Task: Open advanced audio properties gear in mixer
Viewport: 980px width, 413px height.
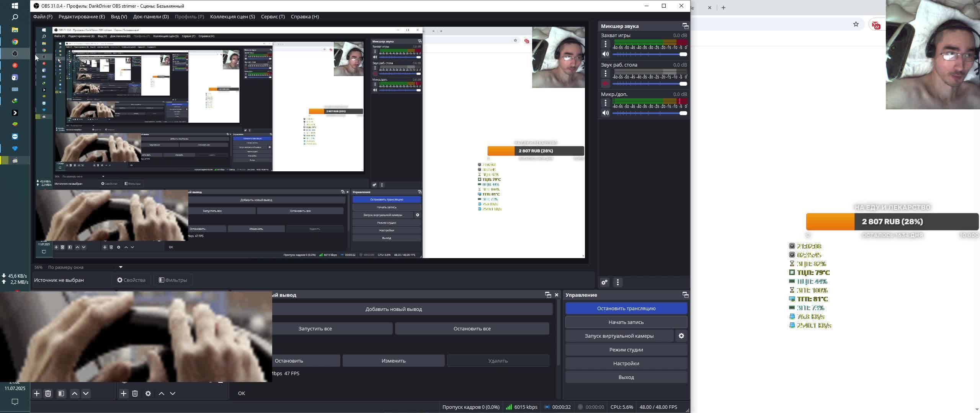Action: click(604, 283)
